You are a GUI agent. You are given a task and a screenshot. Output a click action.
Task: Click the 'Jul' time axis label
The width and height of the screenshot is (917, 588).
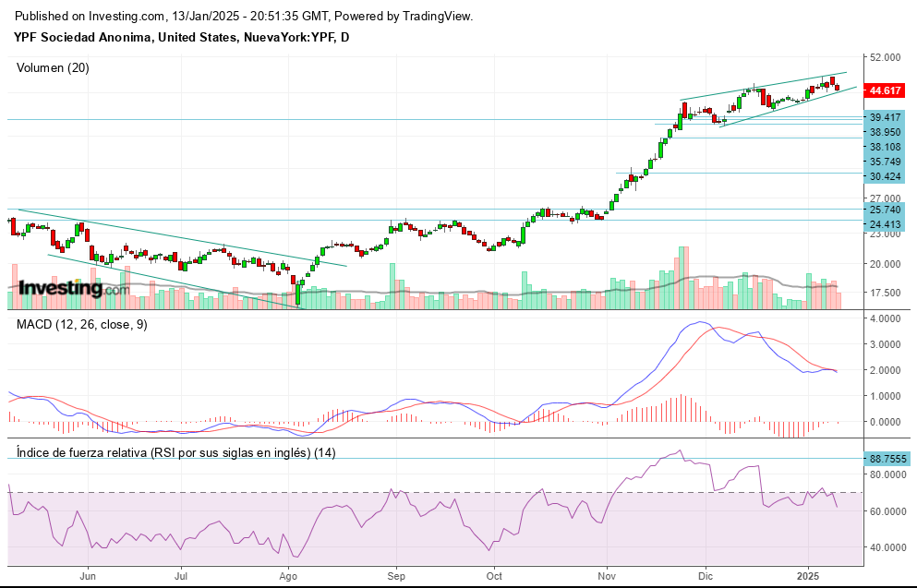(x=181, y=576)
